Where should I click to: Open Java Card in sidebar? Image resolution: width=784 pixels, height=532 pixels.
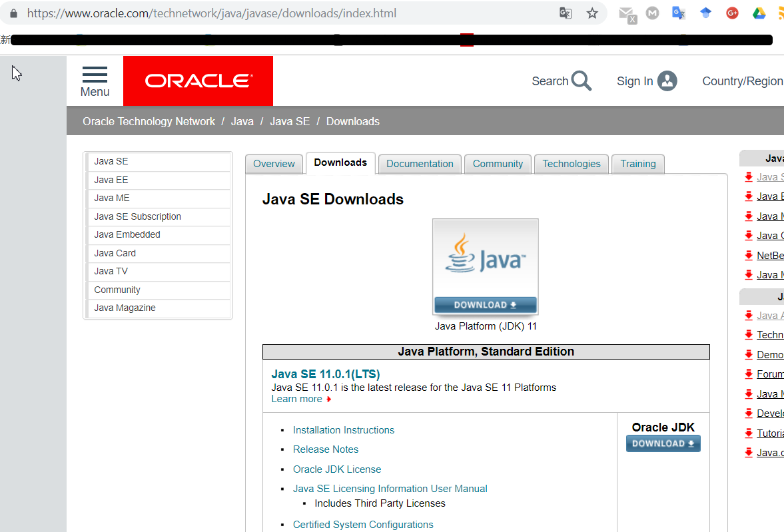(x=159, y=253)
